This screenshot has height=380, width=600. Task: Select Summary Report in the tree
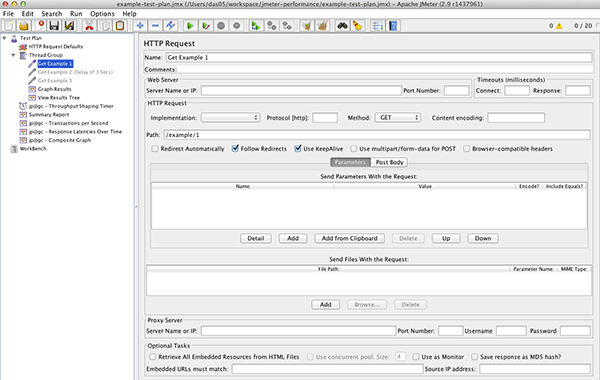point(49,114)
